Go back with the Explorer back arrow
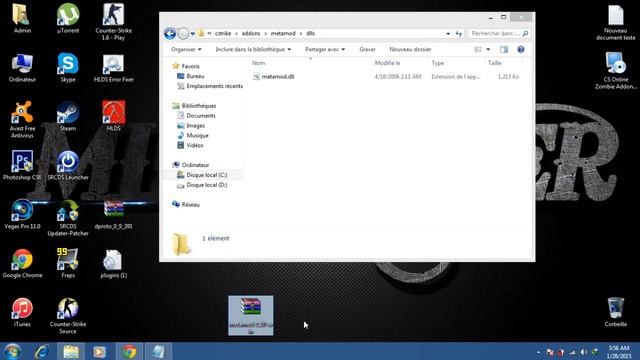Viewport: 640px width, 360px height. [170, 33]
